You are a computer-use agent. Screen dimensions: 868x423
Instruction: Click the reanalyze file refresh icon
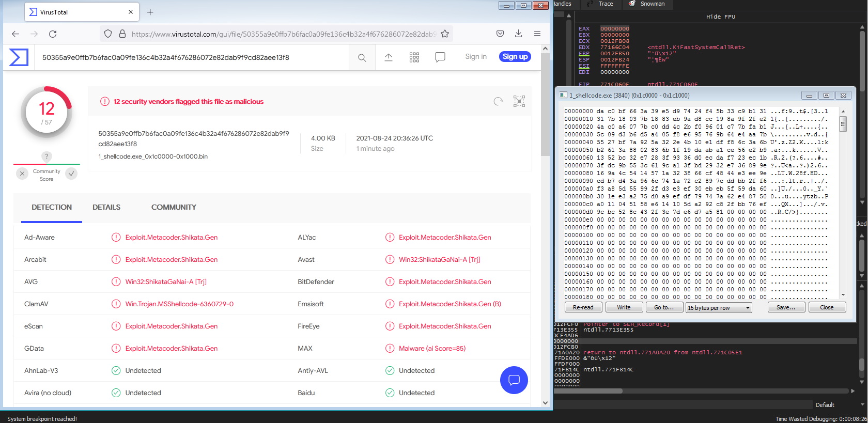coord(498,101)
